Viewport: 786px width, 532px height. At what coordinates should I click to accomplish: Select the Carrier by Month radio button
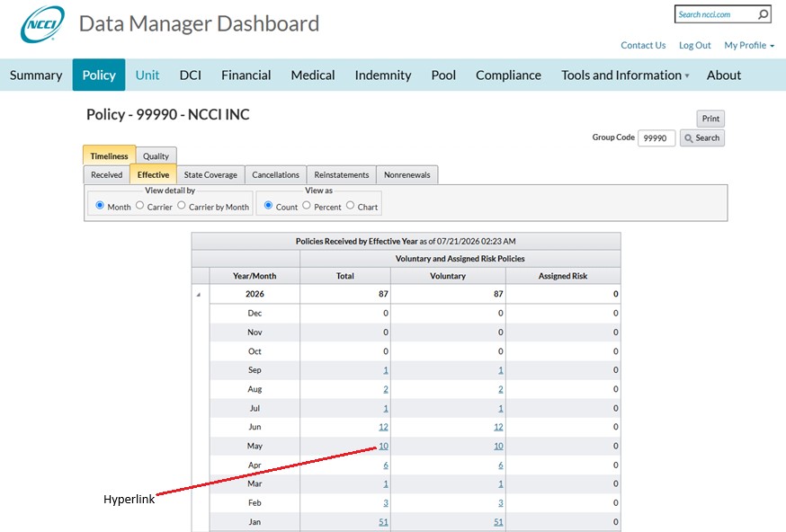(182, 206)
